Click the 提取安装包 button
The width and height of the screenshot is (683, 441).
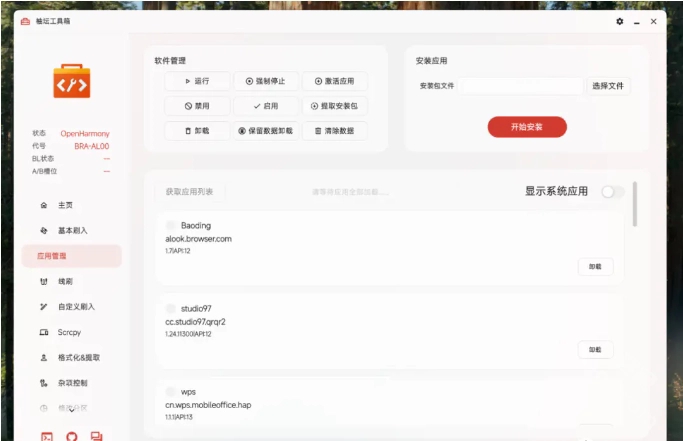335,106
